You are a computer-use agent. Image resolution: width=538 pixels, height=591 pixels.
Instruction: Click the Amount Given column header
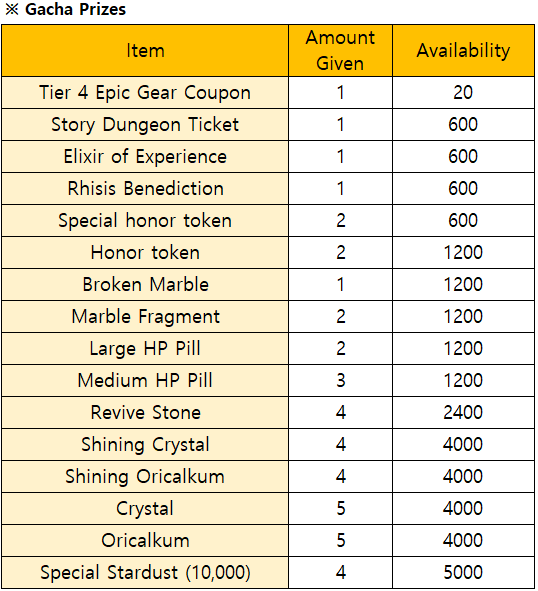(340, 51)
